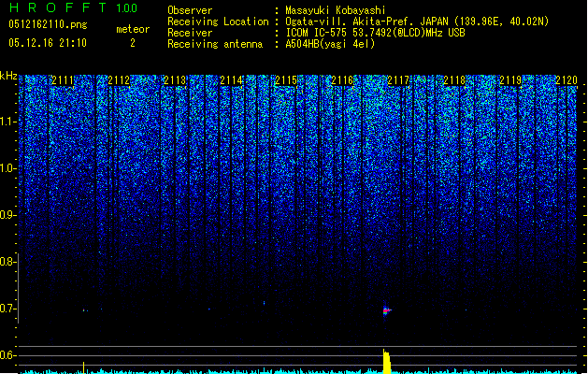
Task: Click the 1.1 kHz axis label
Action: [7, 122]
